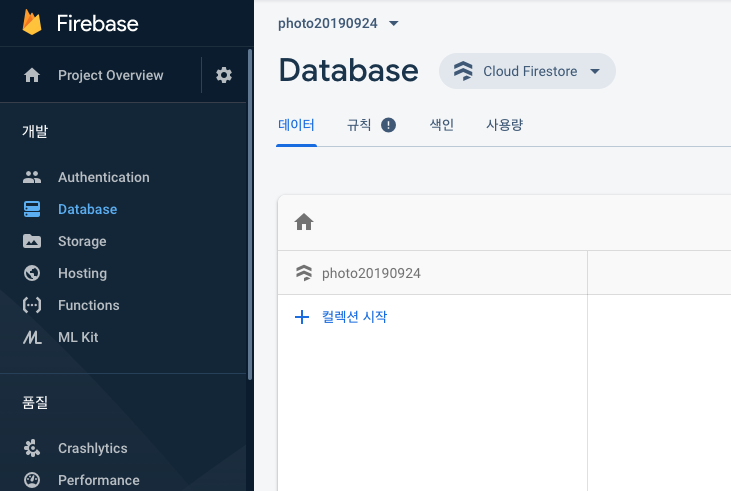The image size is (731, 491).
Task: Open ML Kit in the sidebar
Action: coord(78,337)
